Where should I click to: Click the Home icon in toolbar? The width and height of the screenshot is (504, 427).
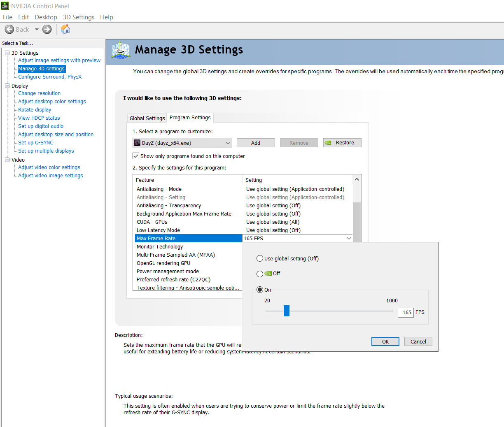pos(65,29)
